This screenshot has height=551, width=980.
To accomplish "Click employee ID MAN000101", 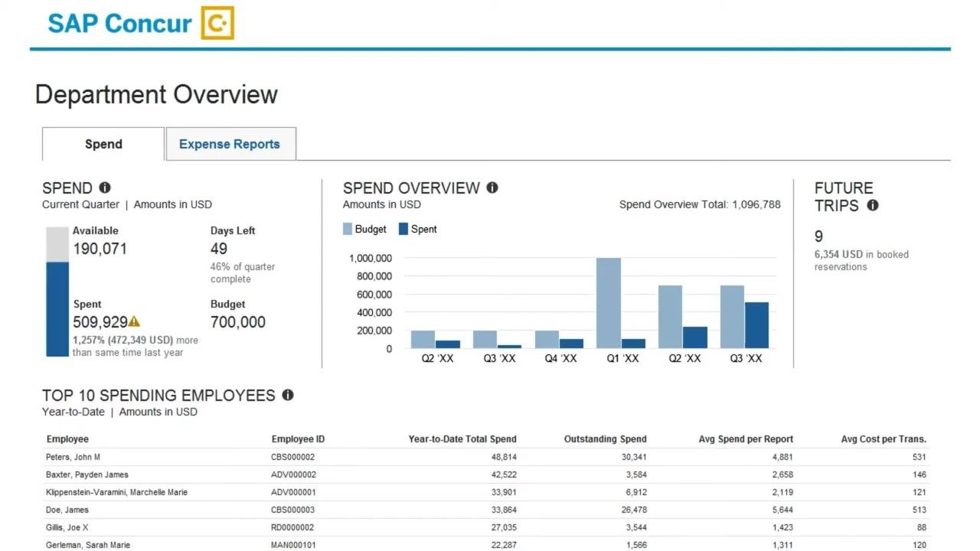I will coord(294,545).
